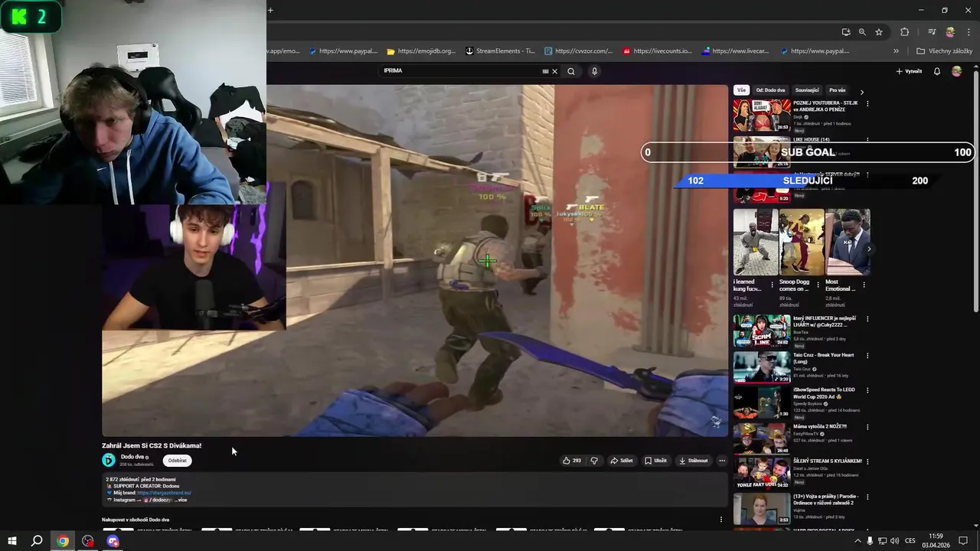Open ŠÍLENÝ STREAM S KYLIÁNKEM video
The image size is (980, 551).
[762, 474]
